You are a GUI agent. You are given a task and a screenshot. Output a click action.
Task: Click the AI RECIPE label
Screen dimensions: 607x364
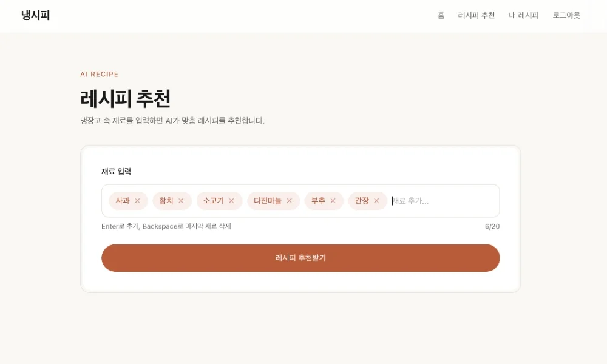pos(99,74)
